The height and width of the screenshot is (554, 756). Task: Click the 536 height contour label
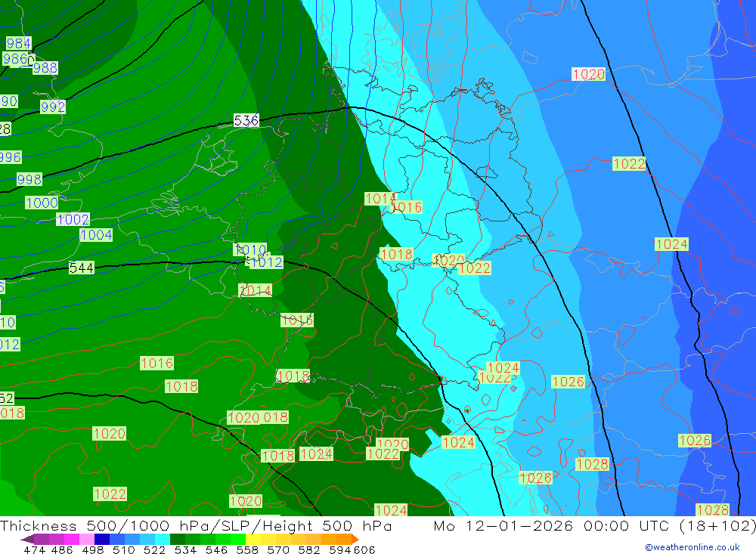[246, 120]
